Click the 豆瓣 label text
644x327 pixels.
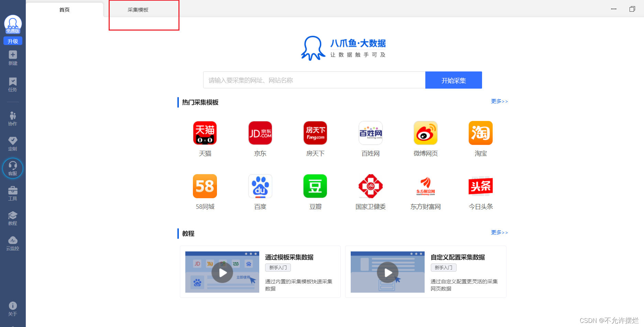315,207
